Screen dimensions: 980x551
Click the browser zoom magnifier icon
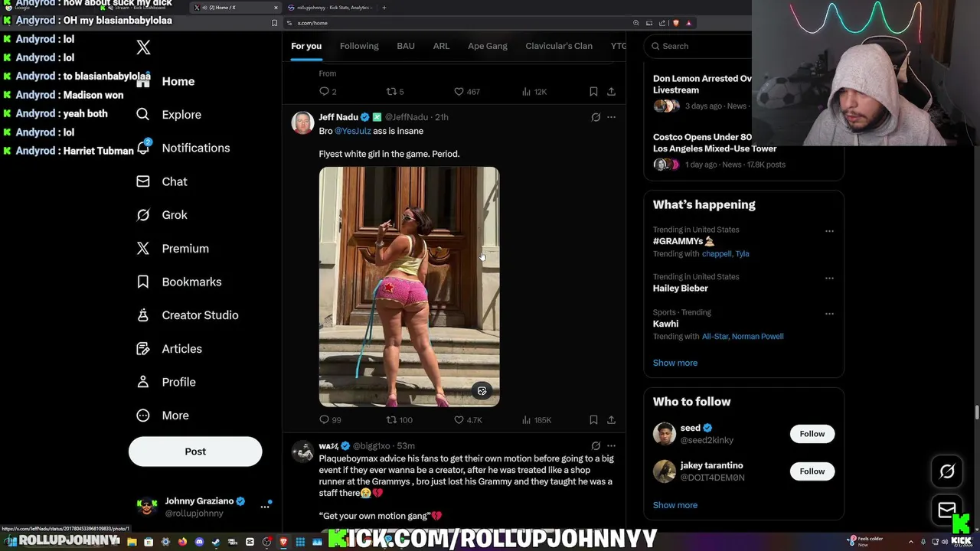(635, 23)
